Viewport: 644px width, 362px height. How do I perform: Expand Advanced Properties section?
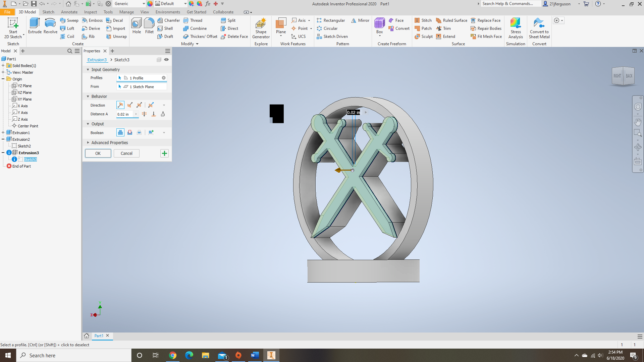click(88, 143)
